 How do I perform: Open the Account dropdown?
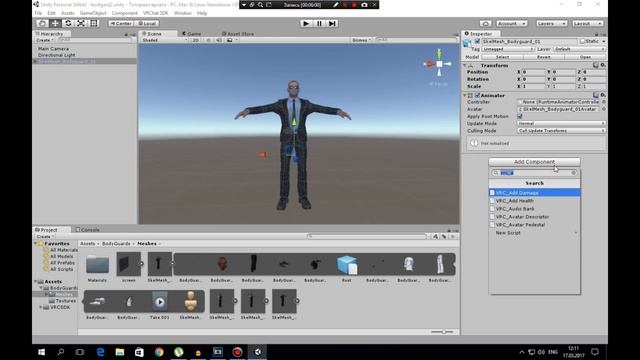tap(511, 23)
